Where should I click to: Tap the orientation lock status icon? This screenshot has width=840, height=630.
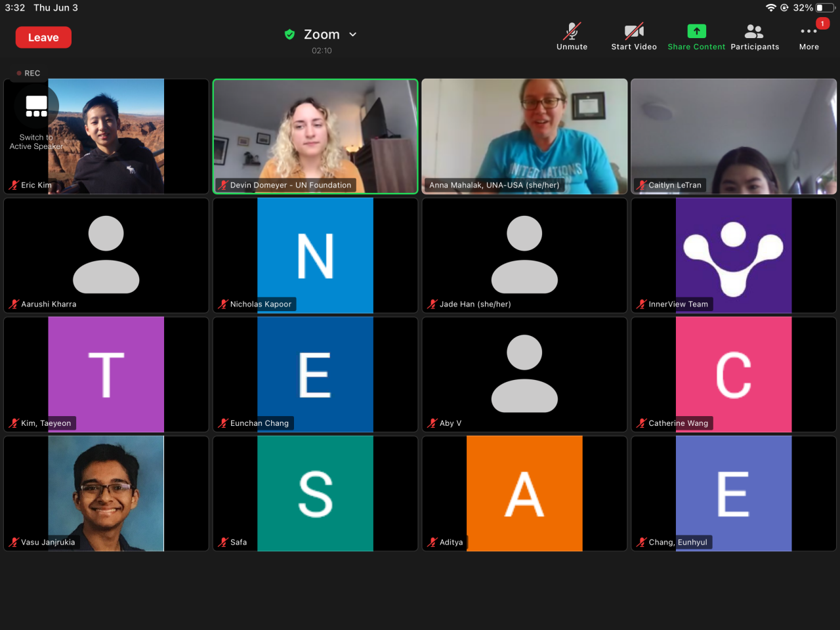pyautogui.click(x=784, y=8)
